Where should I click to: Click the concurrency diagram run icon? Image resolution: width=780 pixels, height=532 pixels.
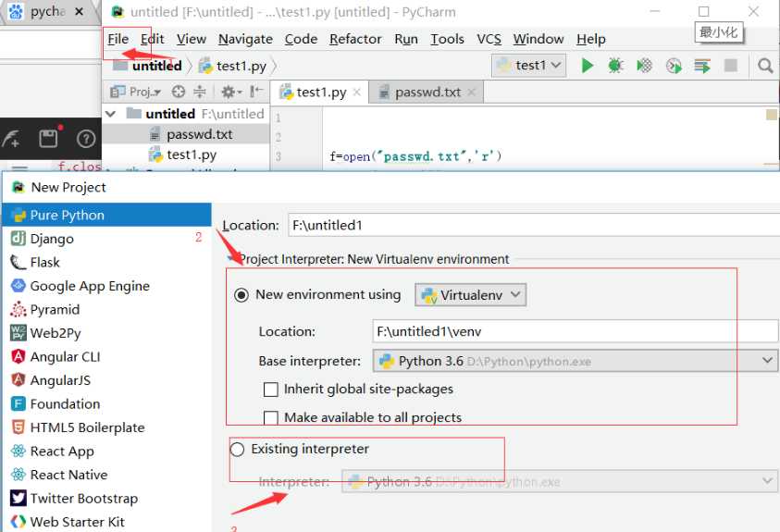(702, 66)
